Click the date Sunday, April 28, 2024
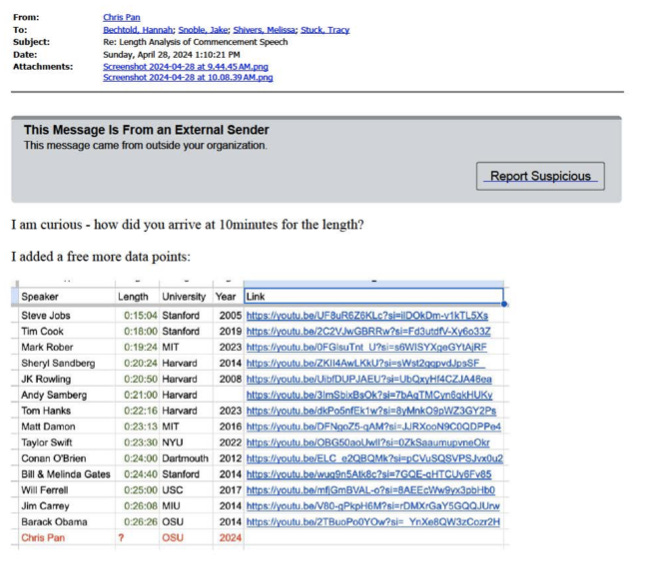This screenshot has height=569, width=646. 171,54
